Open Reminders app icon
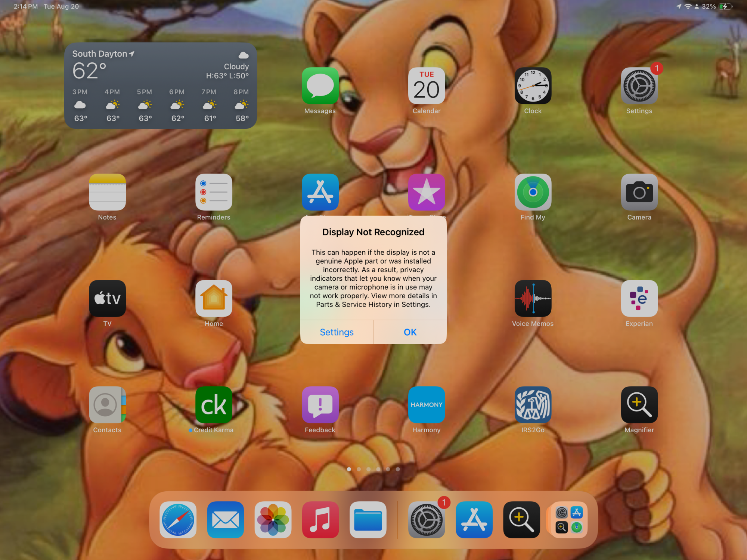This screenshot has height=560, width=747. pos(214,192)
